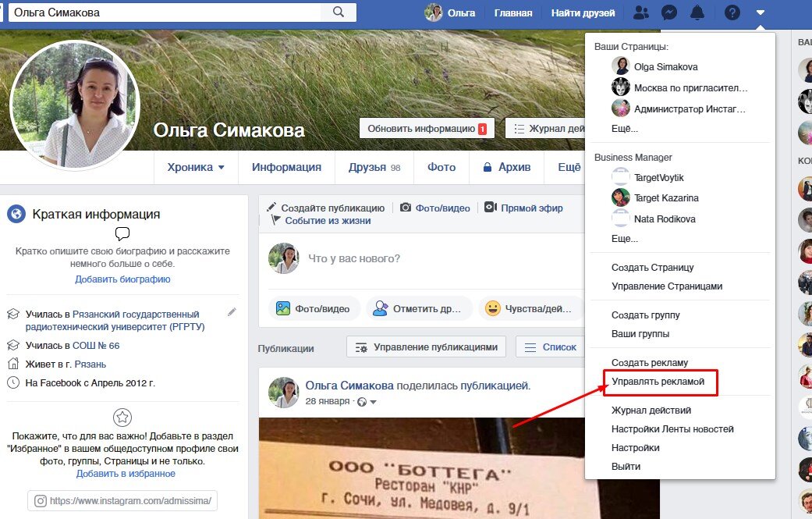Image resolution: width=812 pixels, height=519 pixels.
Task: Click the Instagram link icon
Action: point(40,501)
